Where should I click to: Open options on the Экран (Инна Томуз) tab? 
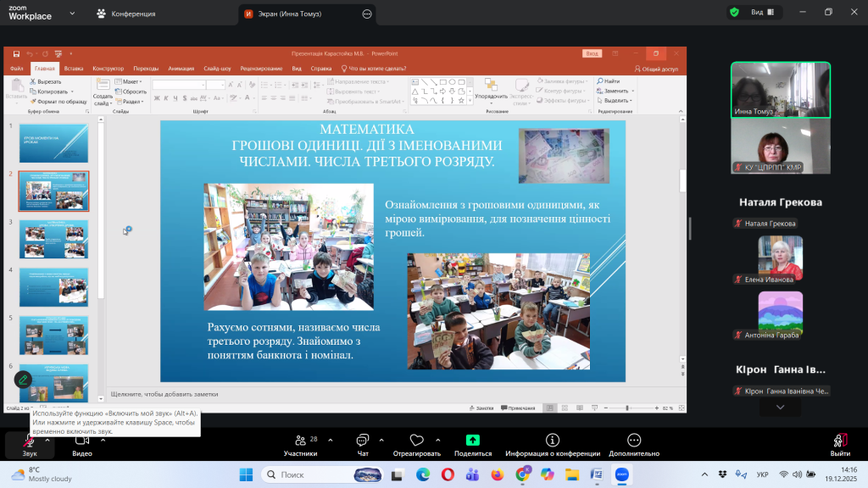tap(366, 14)
